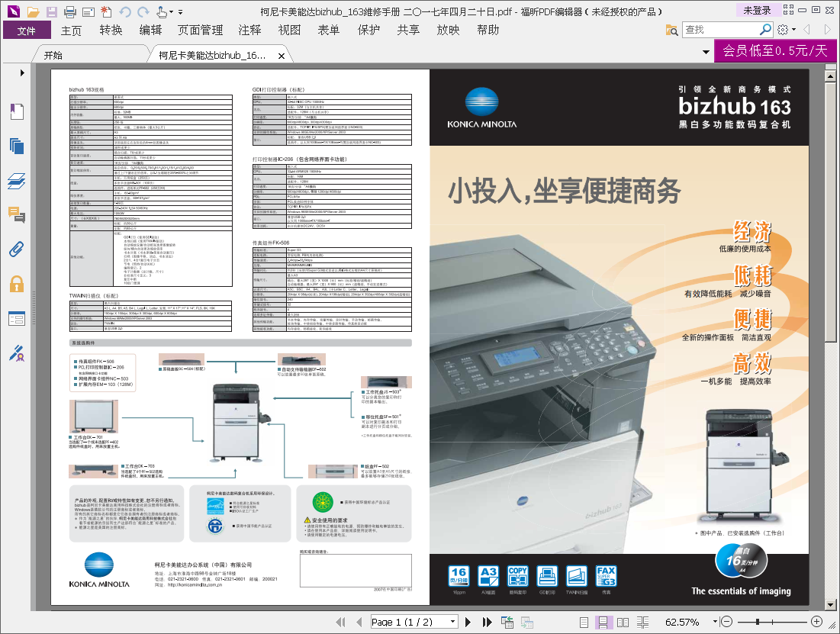This screenshot has height=634, width=840.
Task: Click the Create new PDF icon
Action: (106, 11)
